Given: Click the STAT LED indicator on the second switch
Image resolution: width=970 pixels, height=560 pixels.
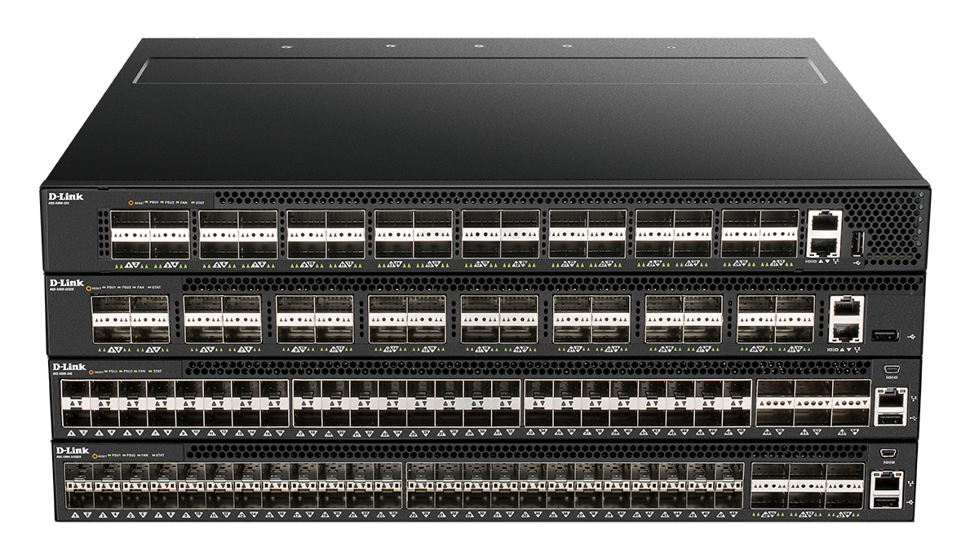Looking at the screenshot, I should (150, 287).
